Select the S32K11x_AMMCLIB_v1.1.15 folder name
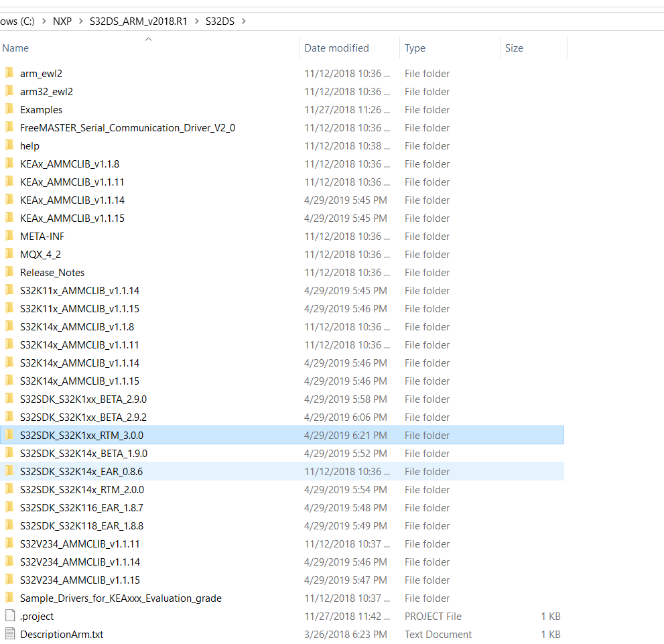The image size is (664, 644). (80, 309)
